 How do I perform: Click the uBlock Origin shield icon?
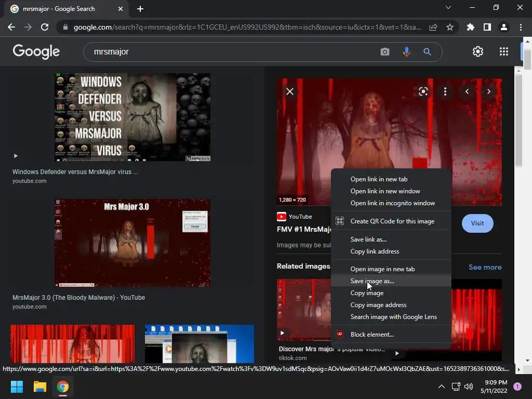[x=340, y=334]
